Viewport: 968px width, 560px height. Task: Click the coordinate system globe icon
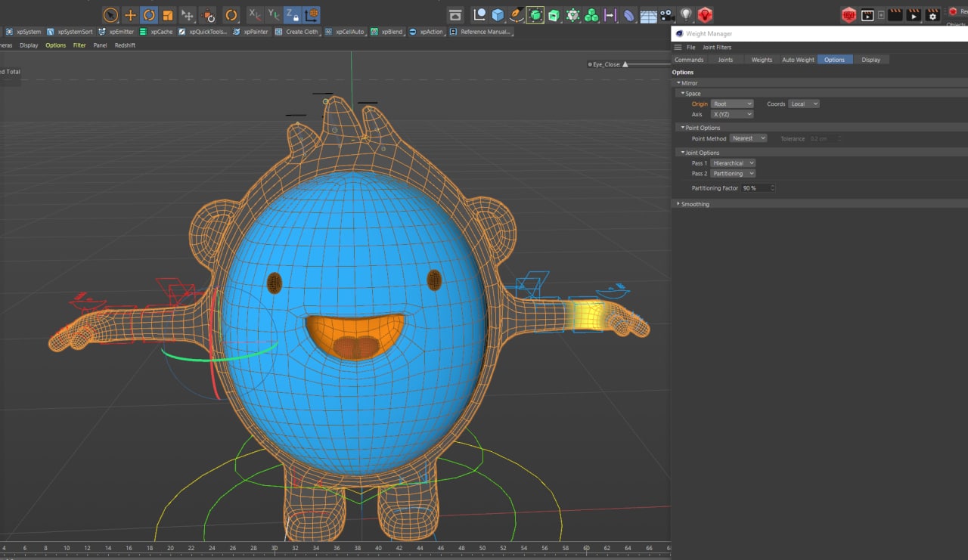[312, 15]
